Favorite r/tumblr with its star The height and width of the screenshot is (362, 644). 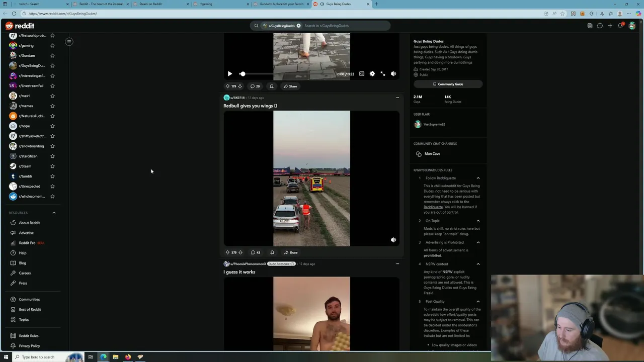tap(52, 176)
